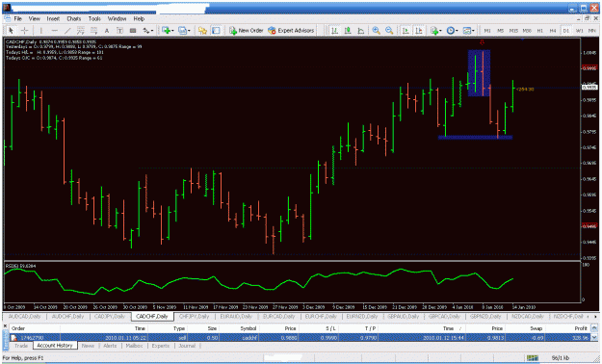Switch to Bar Chart view

[x=335, y=31]
